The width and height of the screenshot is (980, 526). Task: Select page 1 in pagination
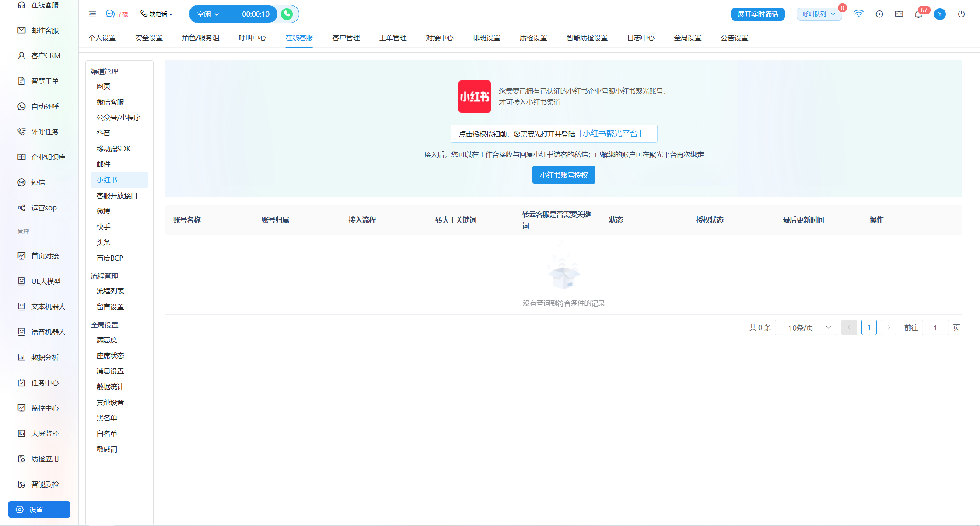point(869,327)
